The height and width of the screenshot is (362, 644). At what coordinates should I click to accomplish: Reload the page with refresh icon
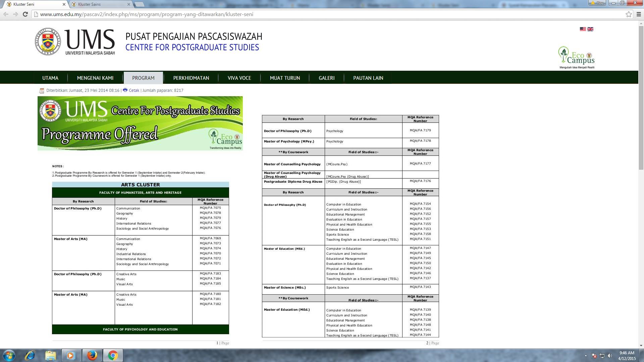click(25, 14)
